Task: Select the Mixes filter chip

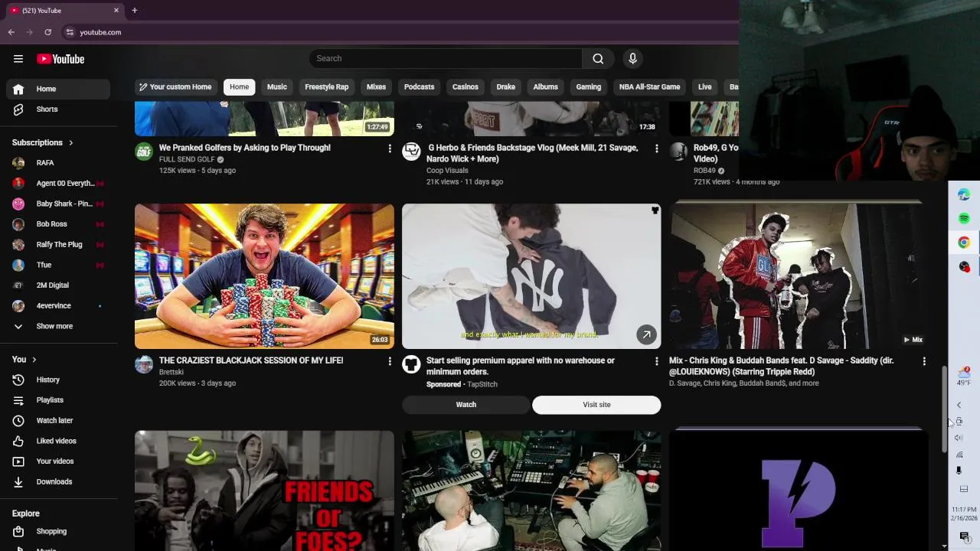Action: click(376, 86)
